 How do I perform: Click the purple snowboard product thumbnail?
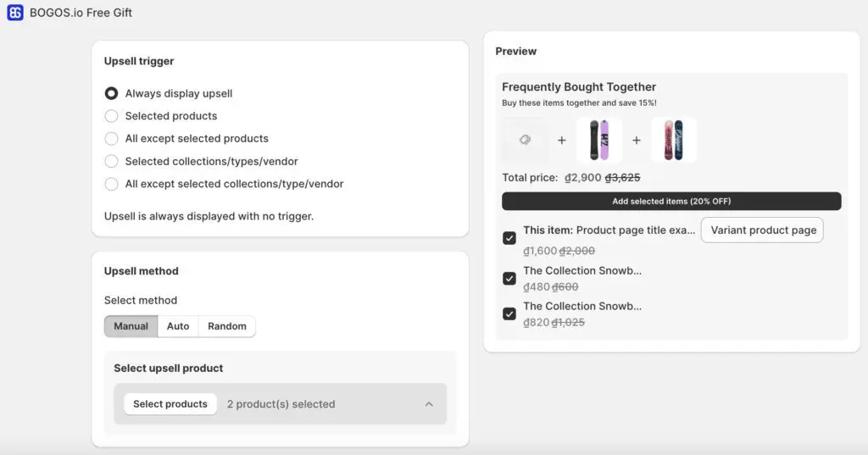click(x=599, y=140)
